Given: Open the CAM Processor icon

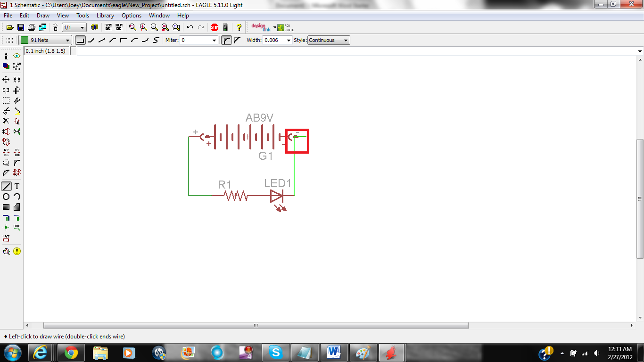Looking at the screenshot, I should coord(42,27).
